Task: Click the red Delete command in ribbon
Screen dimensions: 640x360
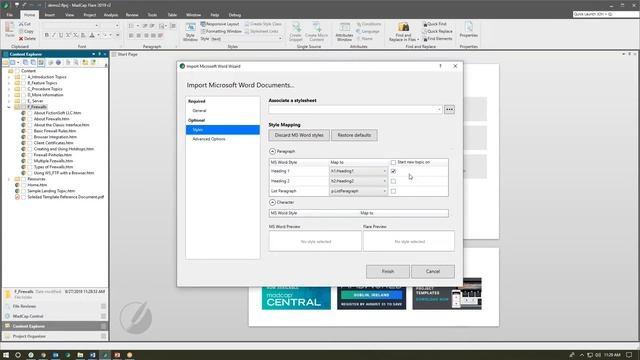Action: (27, 39)
